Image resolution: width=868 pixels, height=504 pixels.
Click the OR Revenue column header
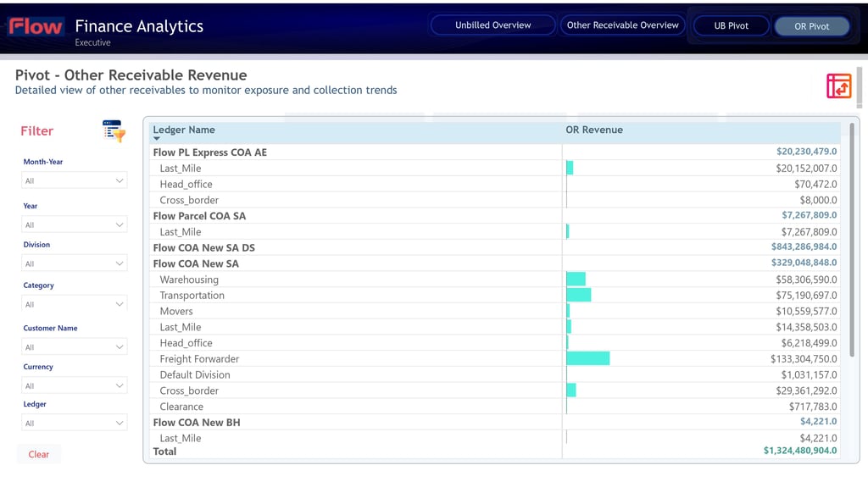(594, 130)
